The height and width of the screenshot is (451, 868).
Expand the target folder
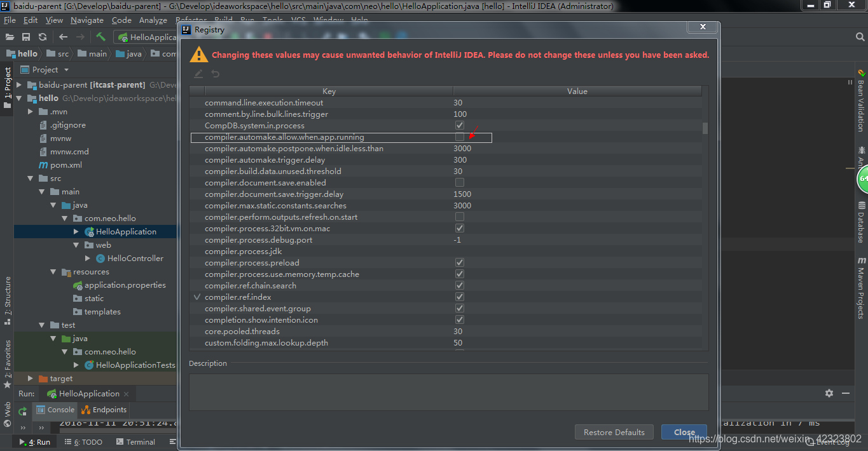tap(31, 379)
